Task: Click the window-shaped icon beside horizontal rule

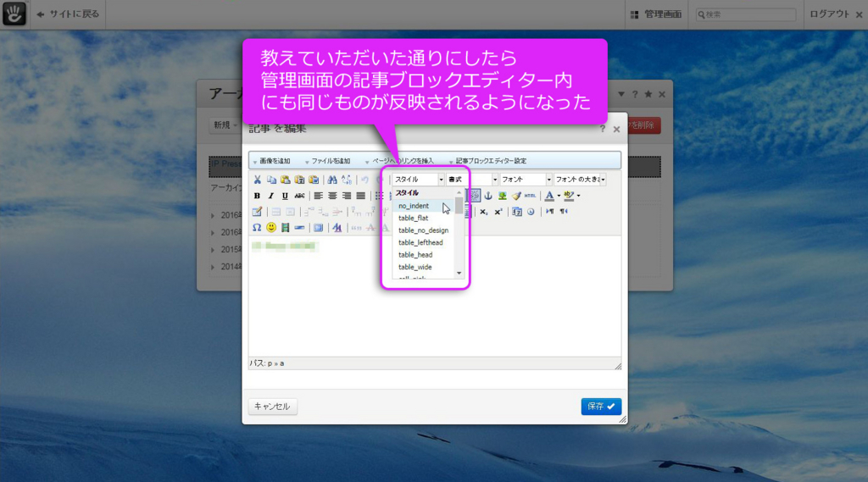Action: pyautogui.click(x=319, y=227)
